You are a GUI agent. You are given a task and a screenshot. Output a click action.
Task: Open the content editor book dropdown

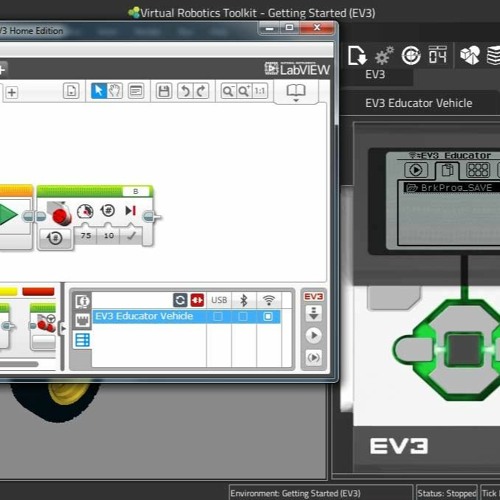pos(296,93)
